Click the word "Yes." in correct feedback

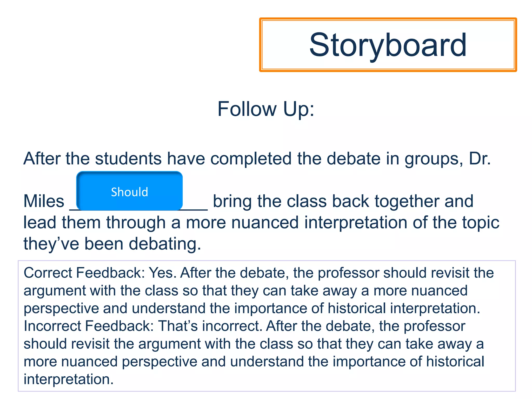(162, 273)
